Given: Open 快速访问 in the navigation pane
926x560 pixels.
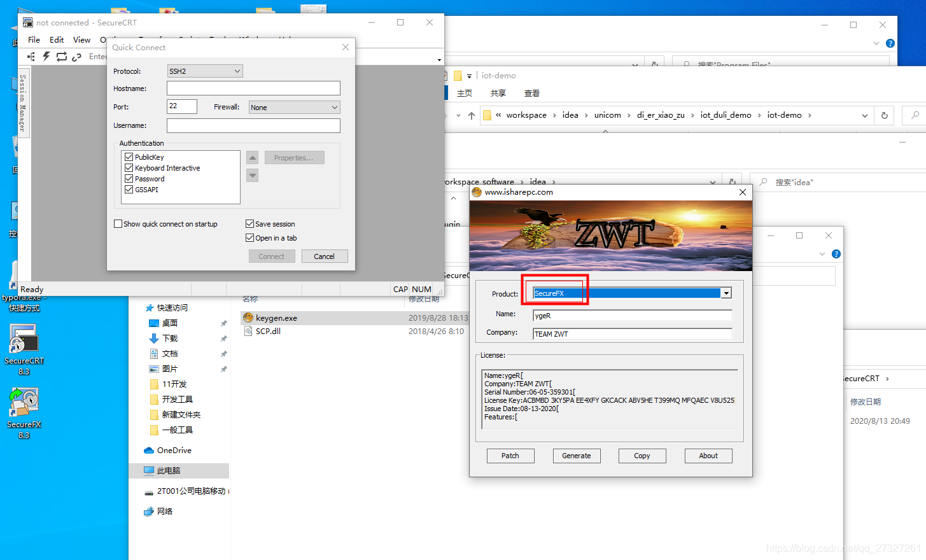Looking at the screenshot, I should [172, 307].
